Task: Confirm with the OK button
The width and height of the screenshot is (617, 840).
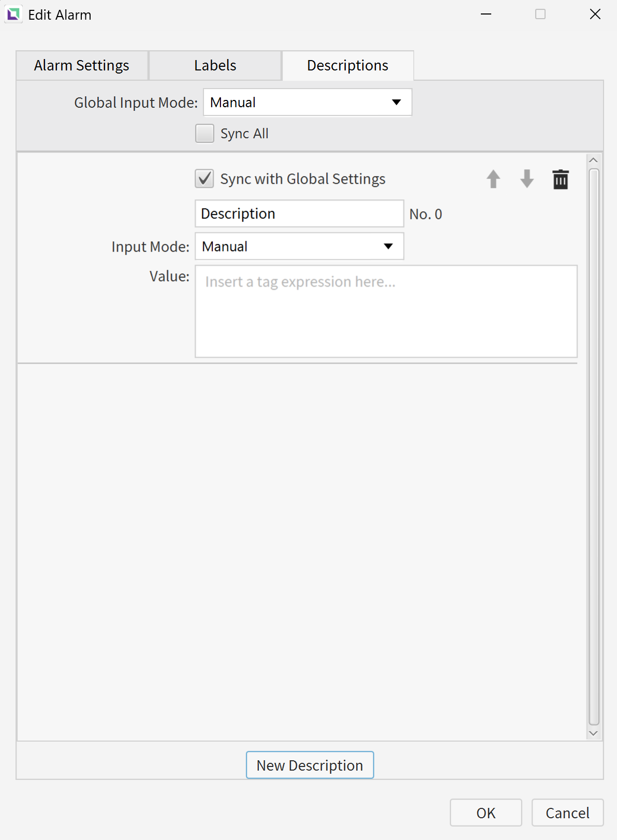Action: coord(486,813)
